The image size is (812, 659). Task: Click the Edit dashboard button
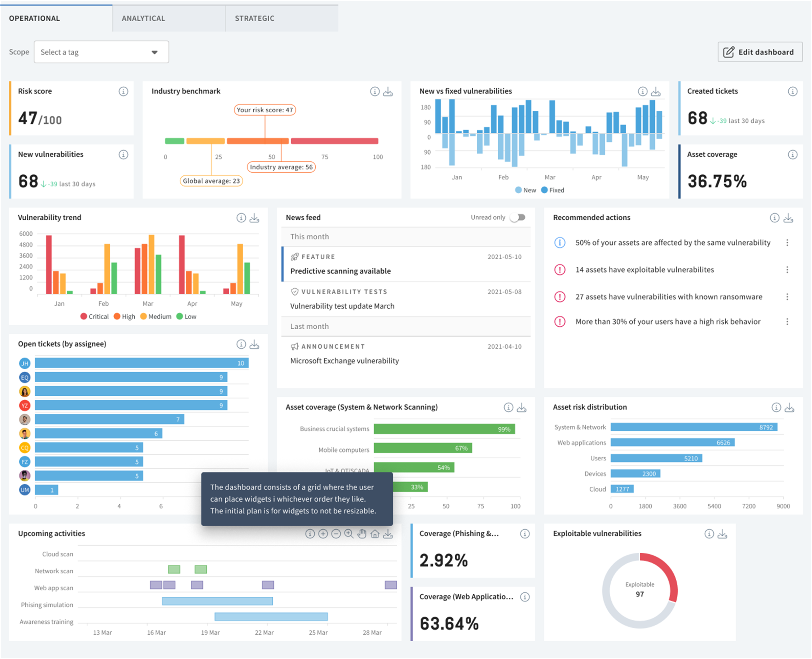coord(761,52)
